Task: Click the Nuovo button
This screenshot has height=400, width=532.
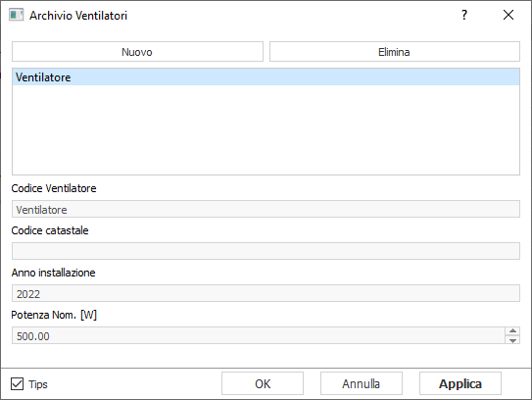Action: click(137, 52)
